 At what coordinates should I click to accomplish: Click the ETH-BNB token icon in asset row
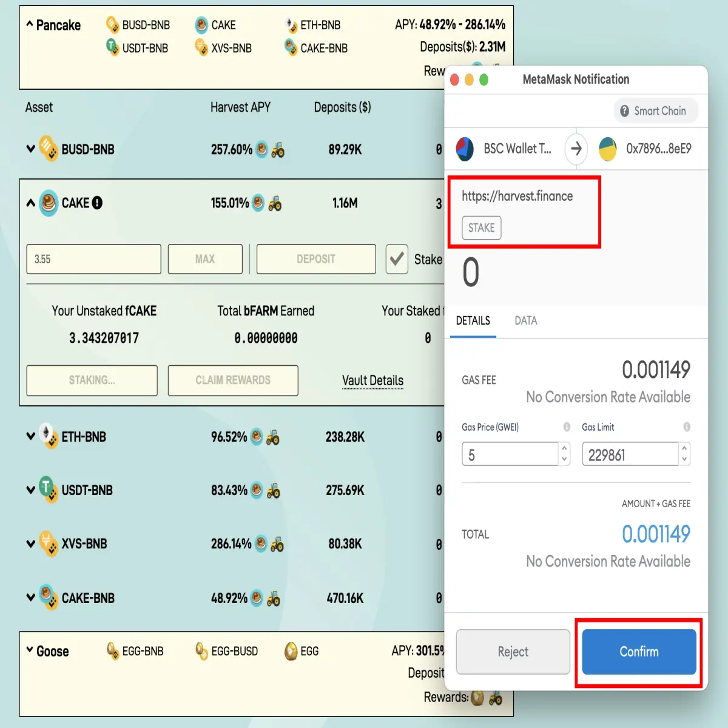[49, 436]
